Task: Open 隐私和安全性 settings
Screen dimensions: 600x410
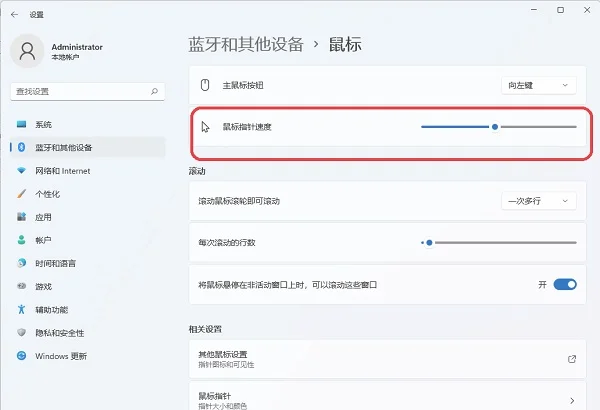Action: coord(88,333)
